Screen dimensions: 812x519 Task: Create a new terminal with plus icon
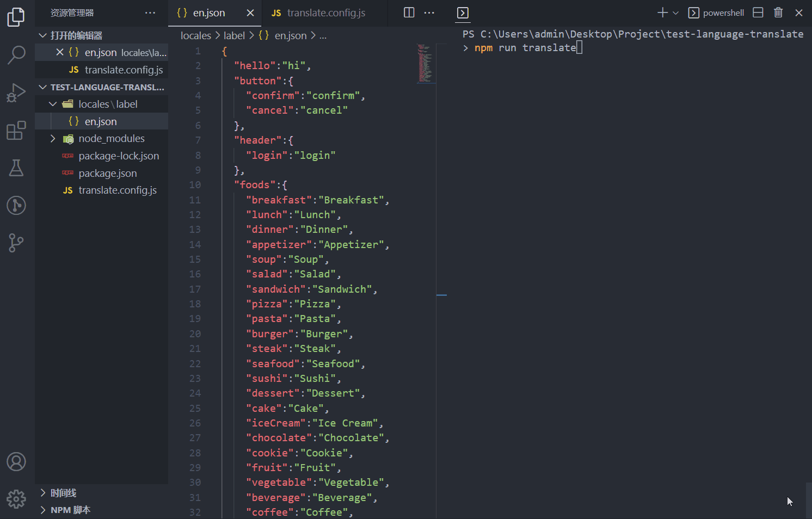click(x=662, y=13)
